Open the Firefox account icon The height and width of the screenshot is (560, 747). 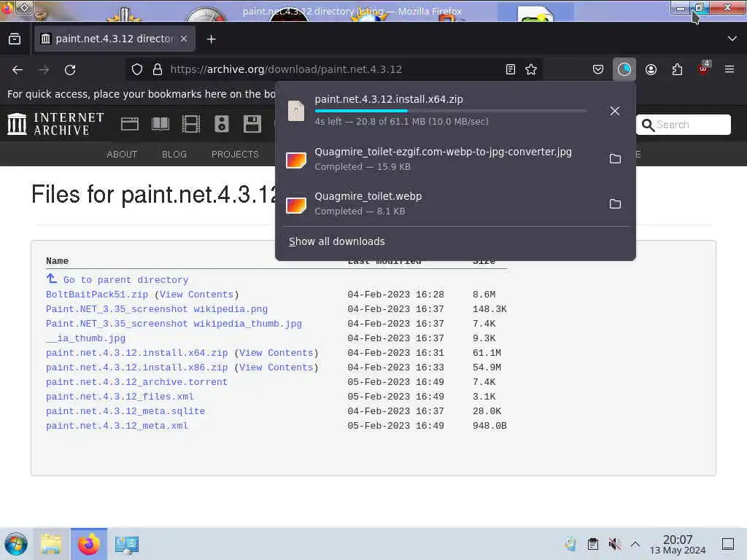coord(651,69)
